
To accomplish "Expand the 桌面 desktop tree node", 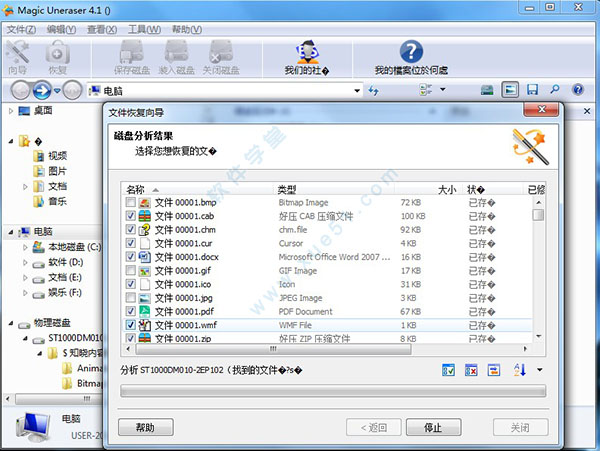I will 11,111.
